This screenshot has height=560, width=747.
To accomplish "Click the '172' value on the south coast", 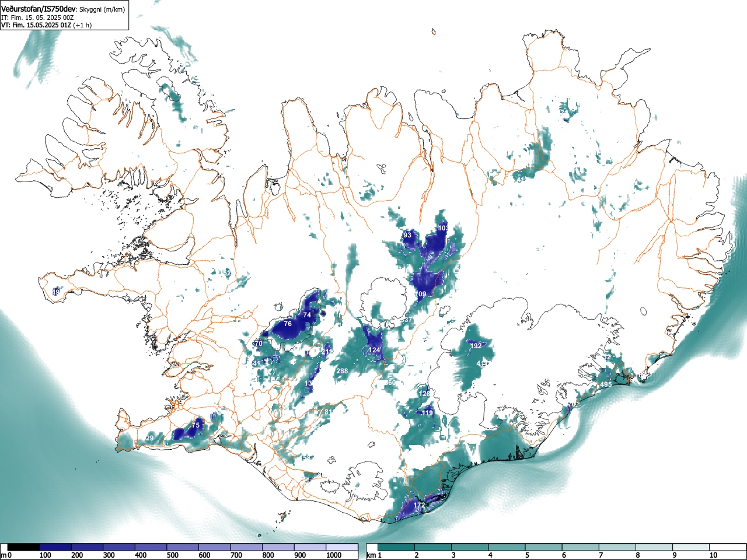I will [x=420, y=505].
